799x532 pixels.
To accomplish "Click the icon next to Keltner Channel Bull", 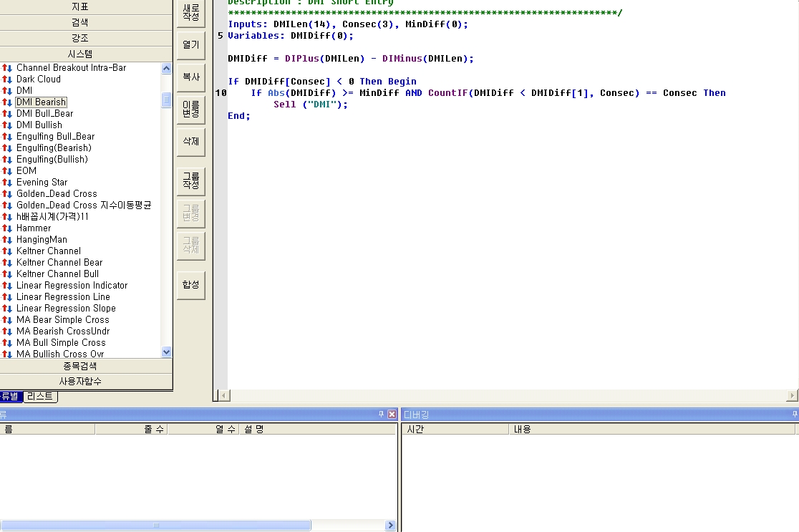I will point(7,274).
